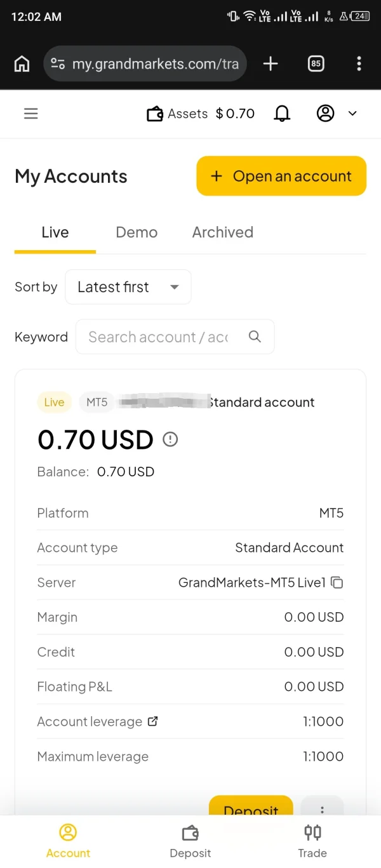The width and height of the screenshot is (381, 868).
Task: Open the Latest first sort dropdown
Action: click(x=128, y=287)
